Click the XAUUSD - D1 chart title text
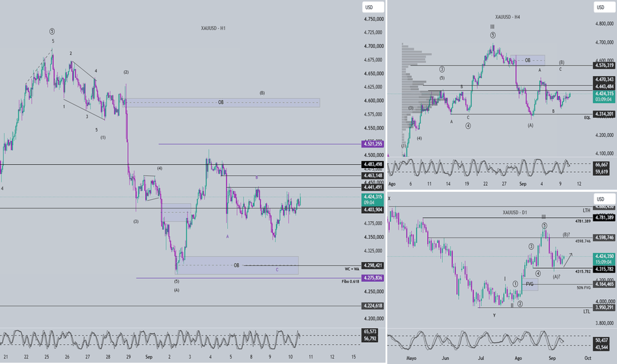 514,212
